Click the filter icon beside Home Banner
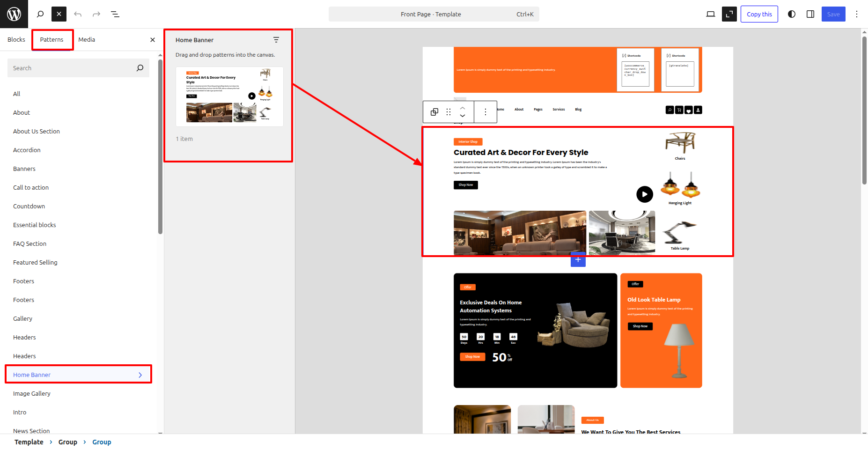The image size is (868, 450). (276, 40)
